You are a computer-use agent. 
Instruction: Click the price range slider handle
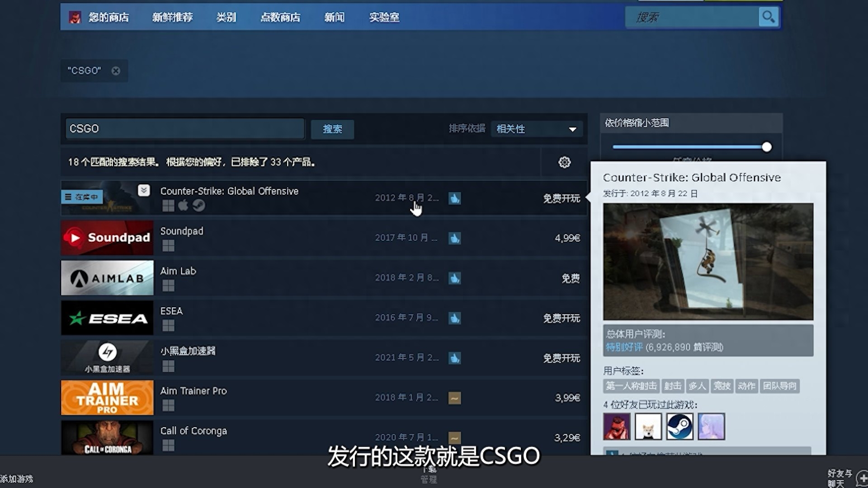click(x=767, y=147)
